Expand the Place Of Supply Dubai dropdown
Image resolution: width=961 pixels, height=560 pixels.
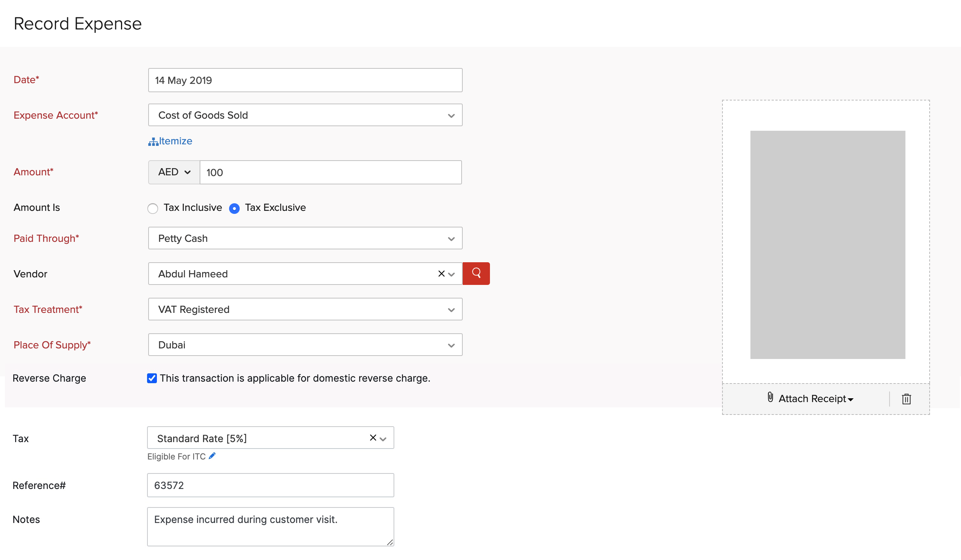(x=305, y=345)
